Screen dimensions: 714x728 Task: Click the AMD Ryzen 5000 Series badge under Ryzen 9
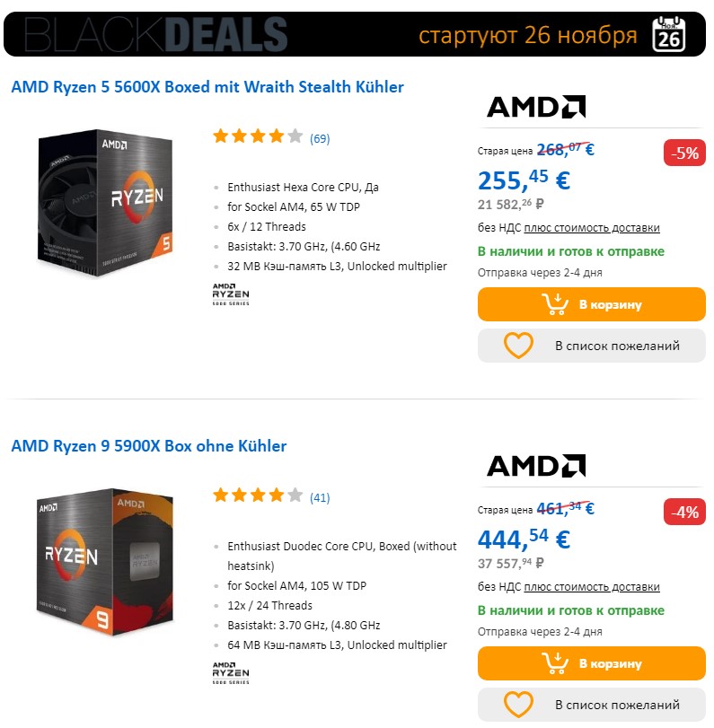(231, 673)
